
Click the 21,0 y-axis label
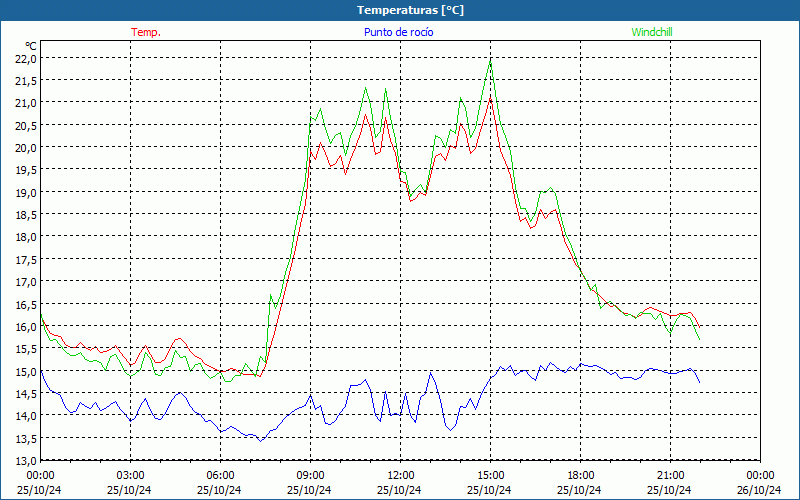coord(26,103)
